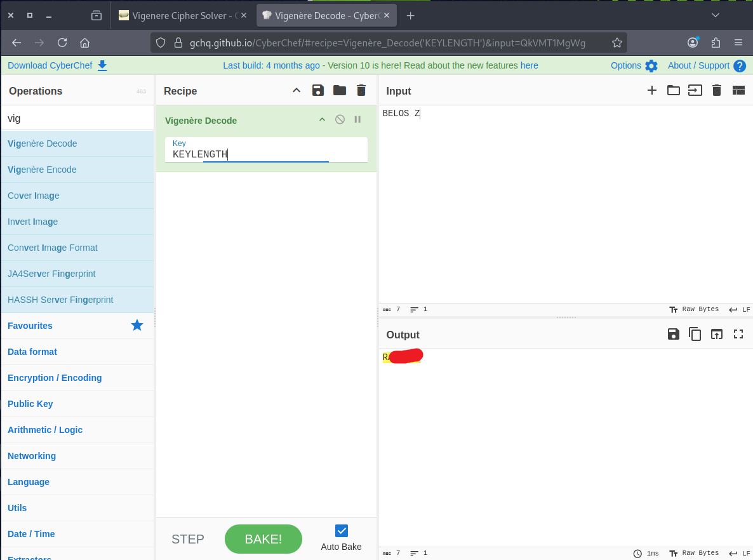The image size is (753, 560).
Task: Clear the recipe with the trash icon
Action: point(361,91)
